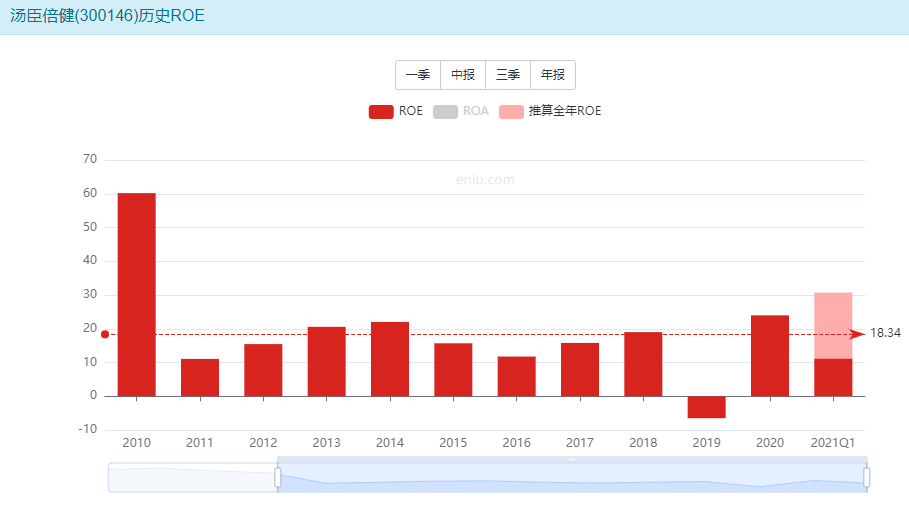Viewport: 909px width, 505px height.
Task: Click the 2017 ROE bar
Action: click(x=580, y=369)
